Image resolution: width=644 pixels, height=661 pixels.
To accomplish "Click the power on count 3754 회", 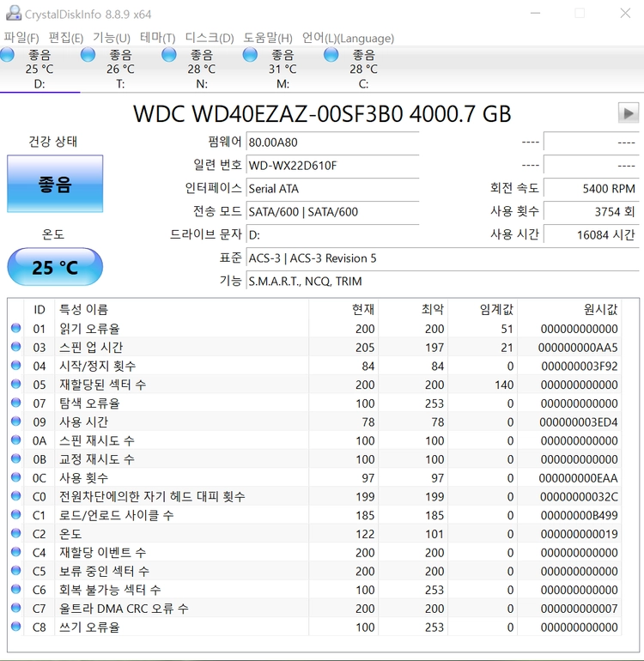I will (x=592, y=212).
